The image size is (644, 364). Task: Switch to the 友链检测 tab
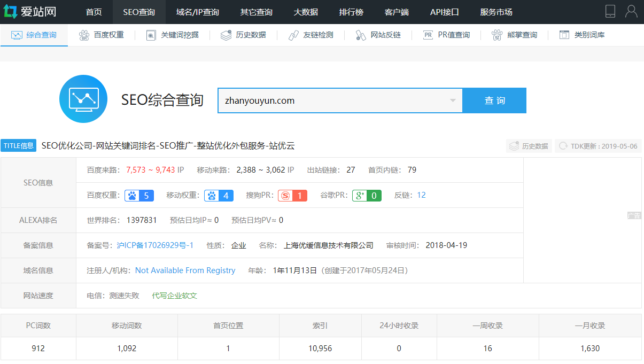pyautogui.click(x=311, y=35)
